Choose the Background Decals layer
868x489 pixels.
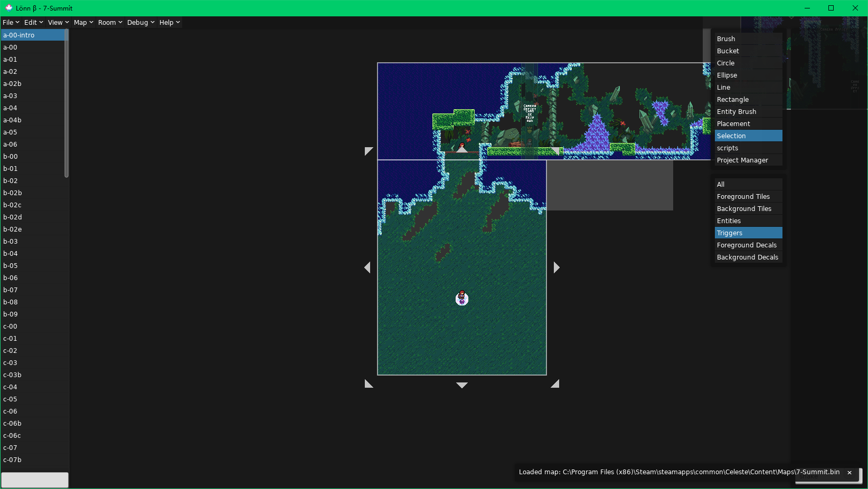click(748, 257)
